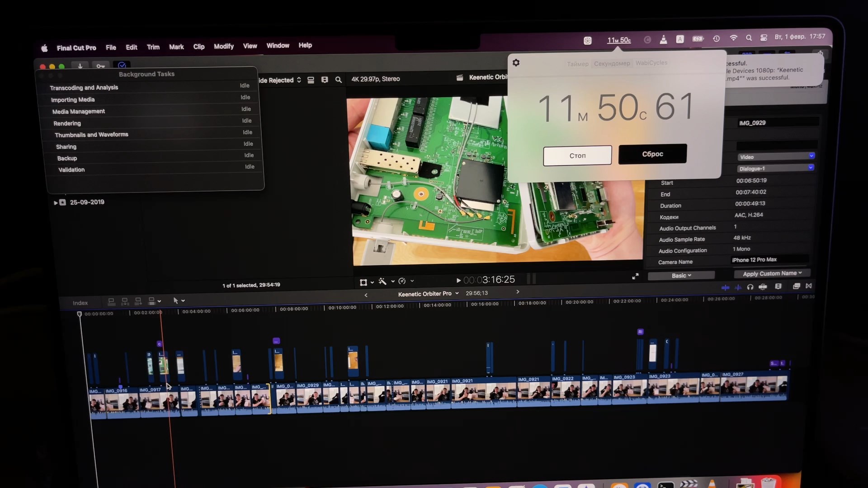Click the 11м 50с timer menu bar item
This screenshot has height=488, width=868.
[x=619, y=40]
